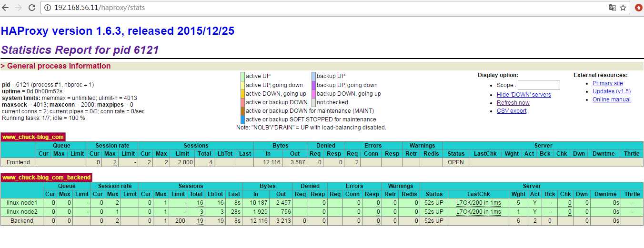
Task: Click the red extension icon in toolbar
Action: pyautogui.click(x=638, y=8)
